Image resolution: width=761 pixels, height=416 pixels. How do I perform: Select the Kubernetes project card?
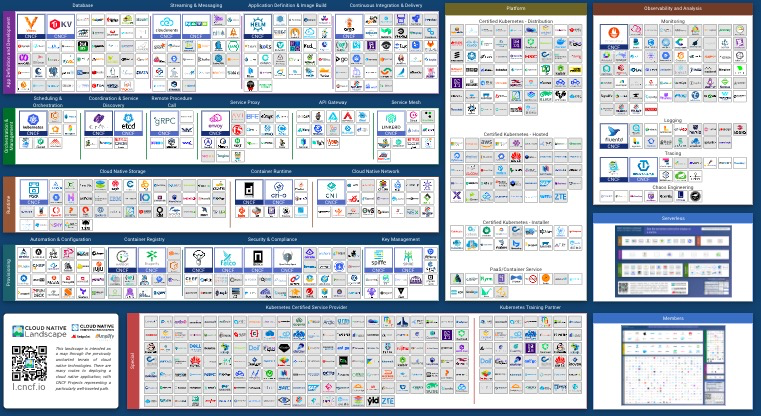[x=33, y=123]
